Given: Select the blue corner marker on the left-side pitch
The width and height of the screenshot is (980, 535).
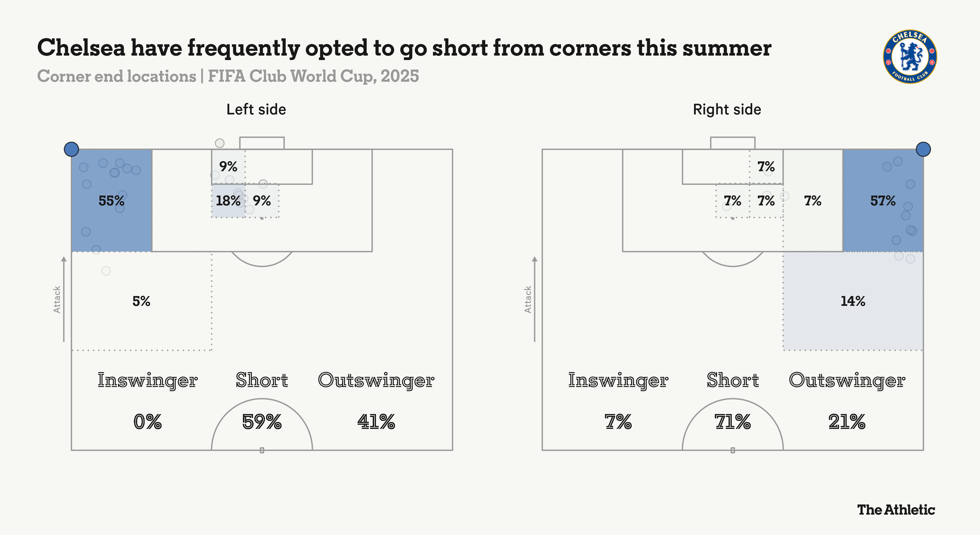Looking at the screenshot, I should (x=72, y=149).
